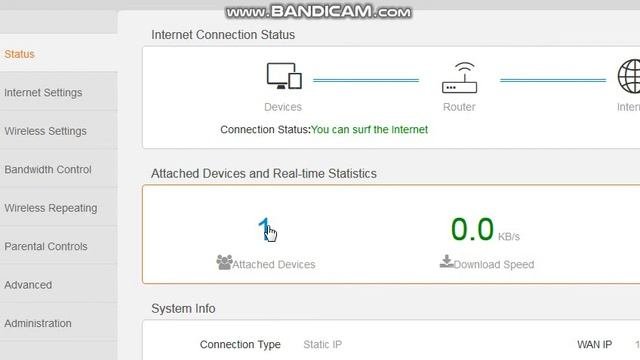
Task: Click the attached devices count number 1
Action: [264, 229]
